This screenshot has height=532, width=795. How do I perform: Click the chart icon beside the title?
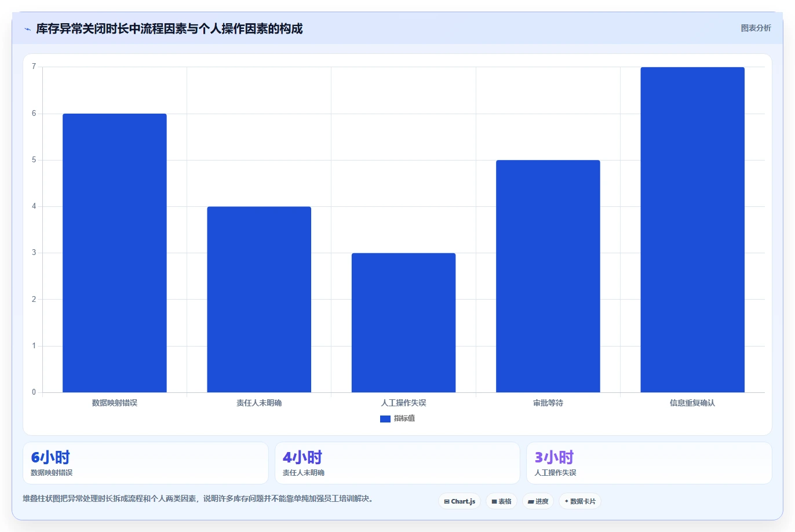click(27, 29)
